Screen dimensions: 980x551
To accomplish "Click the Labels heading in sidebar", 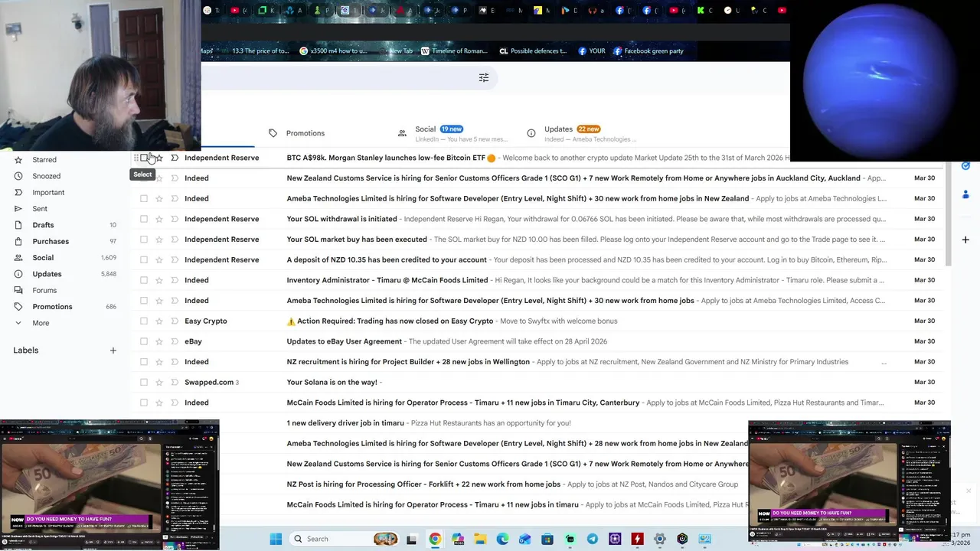I will 25,350.
